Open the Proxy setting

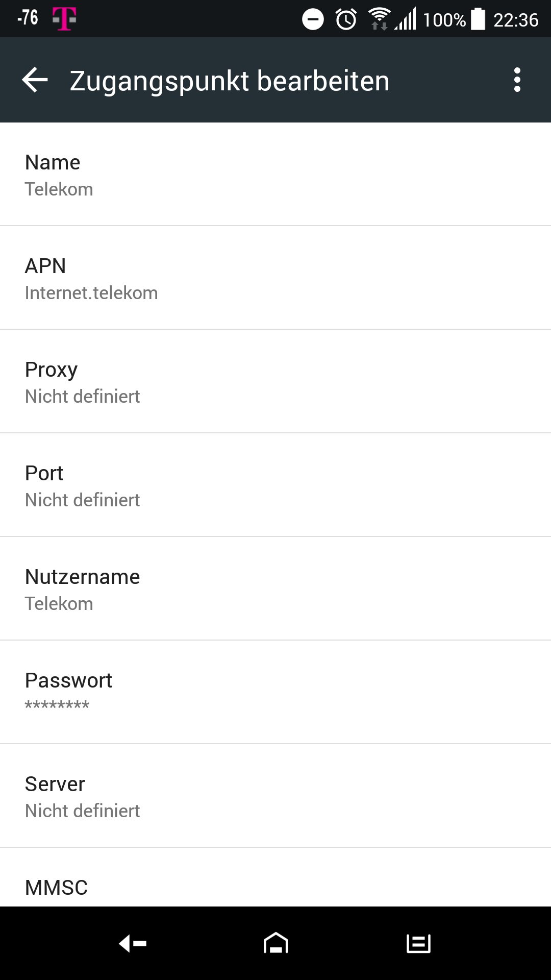275,382
